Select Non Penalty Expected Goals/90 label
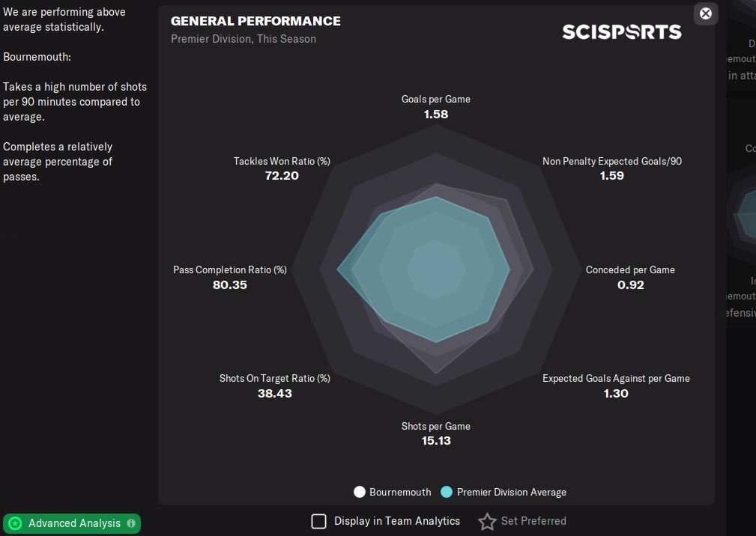This screenshot has height=536, width=756. 611,162
